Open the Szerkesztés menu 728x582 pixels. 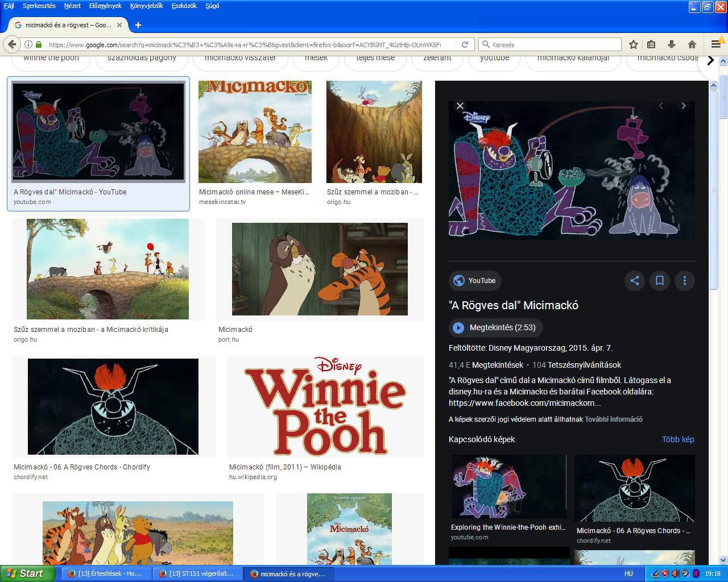(x=39, y=6)
